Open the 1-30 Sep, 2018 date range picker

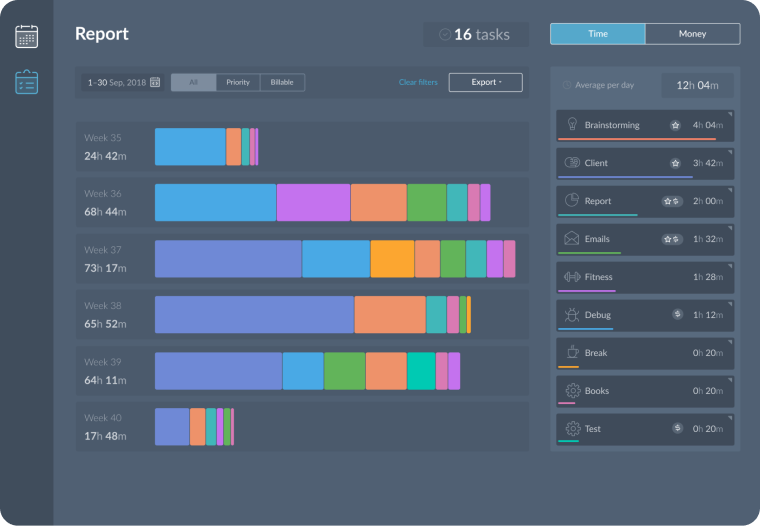click(x=123, y=82)
